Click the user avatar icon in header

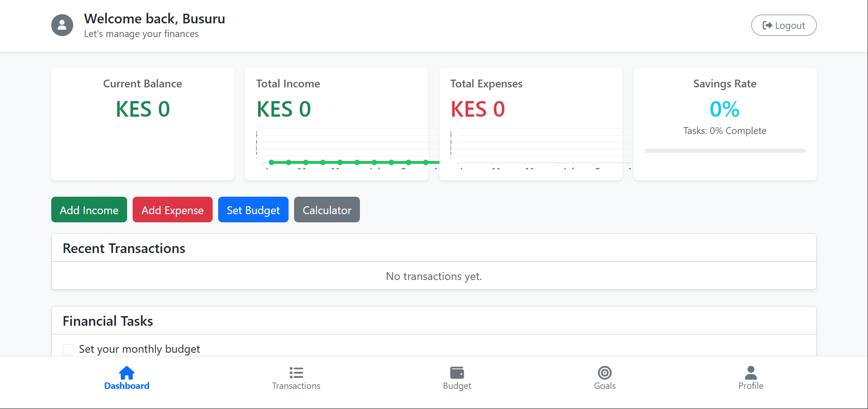coord(62,25)
